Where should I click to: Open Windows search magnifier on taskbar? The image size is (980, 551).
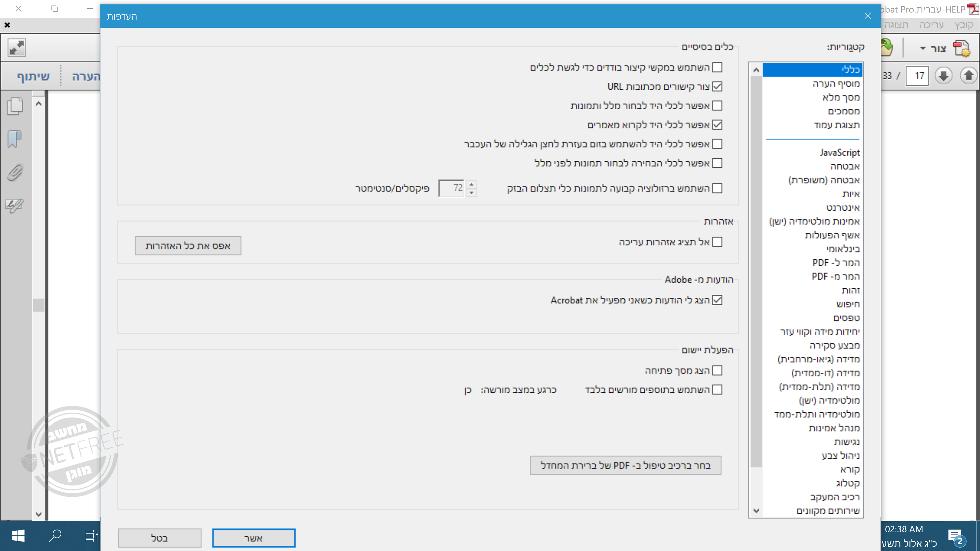55,536
